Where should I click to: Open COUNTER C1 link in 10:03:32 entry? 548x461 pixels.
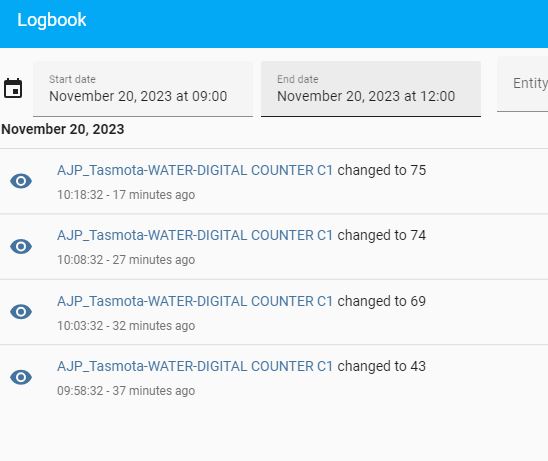pos(195,301)
